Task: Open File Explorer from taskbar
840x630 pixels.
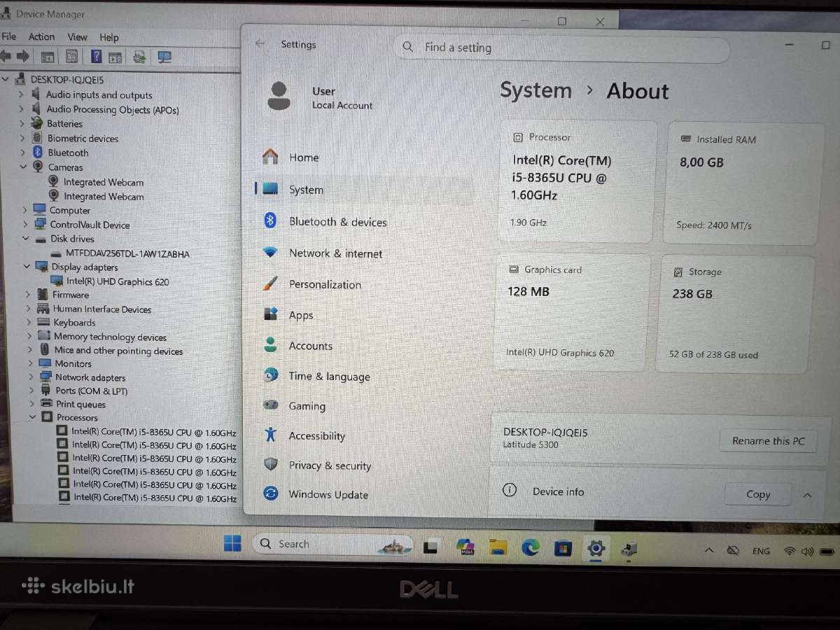Action: 498,547
